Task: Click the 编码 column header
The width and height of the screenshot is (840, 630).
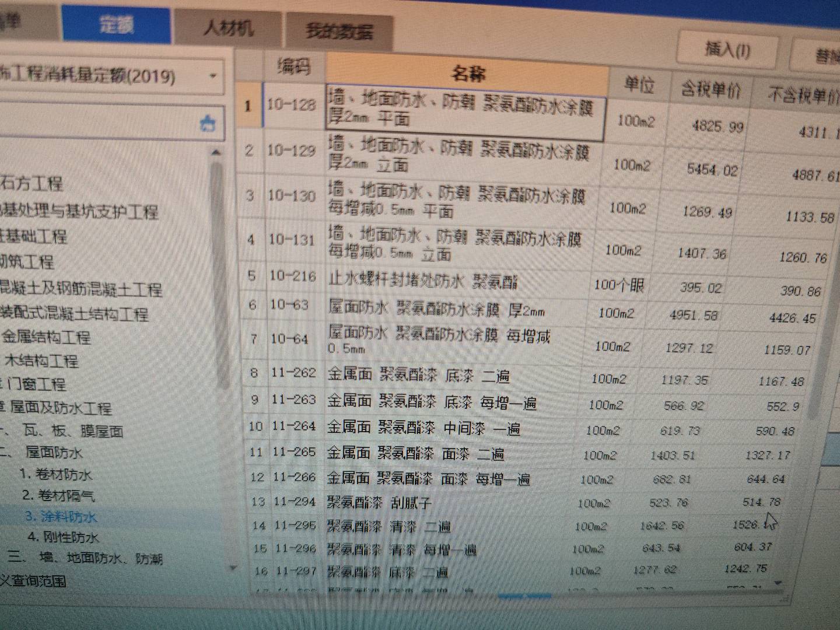Action: pos(293,66)
